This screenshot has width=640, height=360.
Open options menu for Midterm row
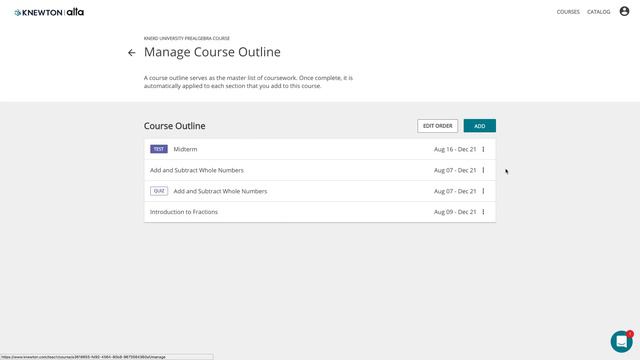[x=483, y=149]
